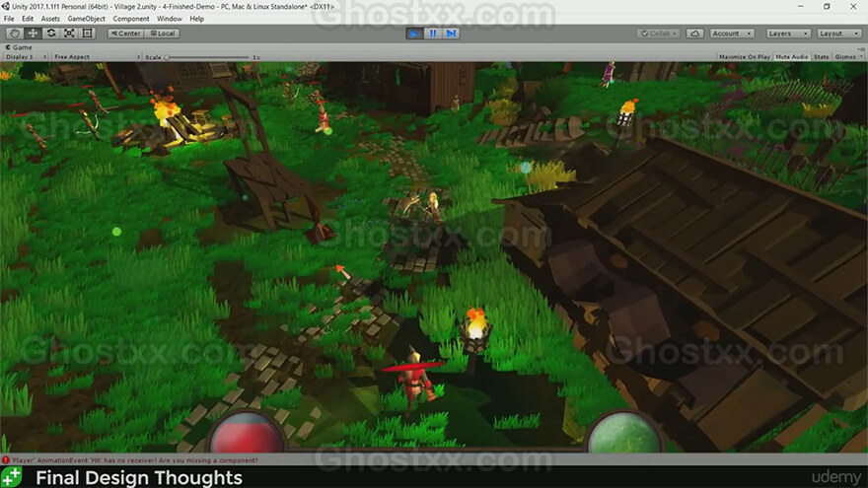This screenshot has height=488, width=868.
Task: Open the Gizmos dropdown arrow
Action: coord(861,57)
